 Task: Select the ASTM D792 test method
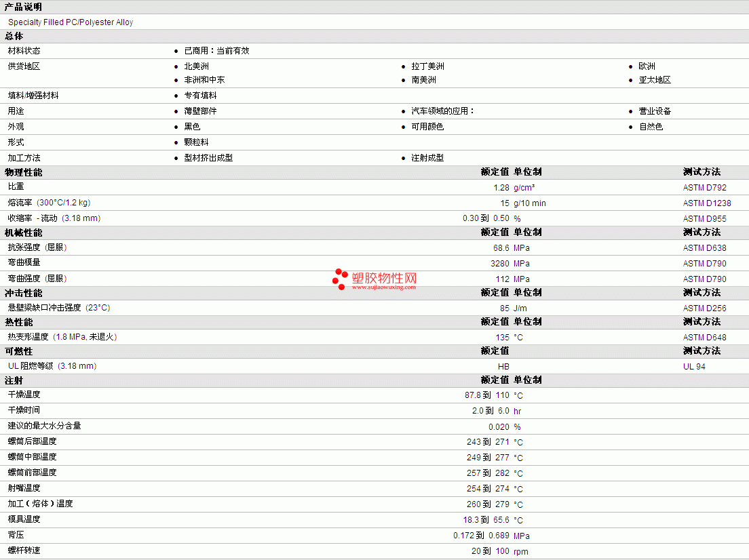pos(705,188)
